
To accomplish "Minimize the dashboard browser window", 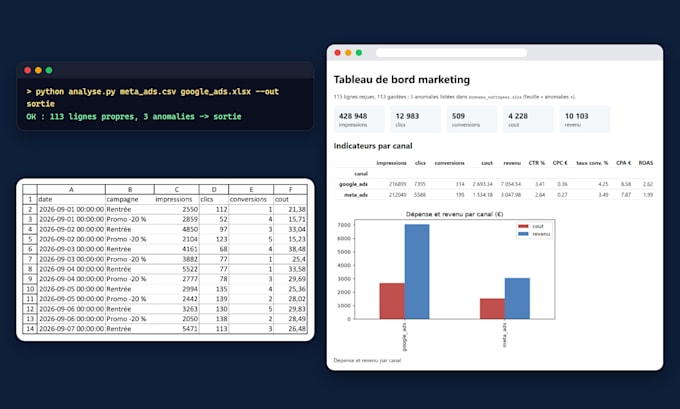I will [348, 52].
